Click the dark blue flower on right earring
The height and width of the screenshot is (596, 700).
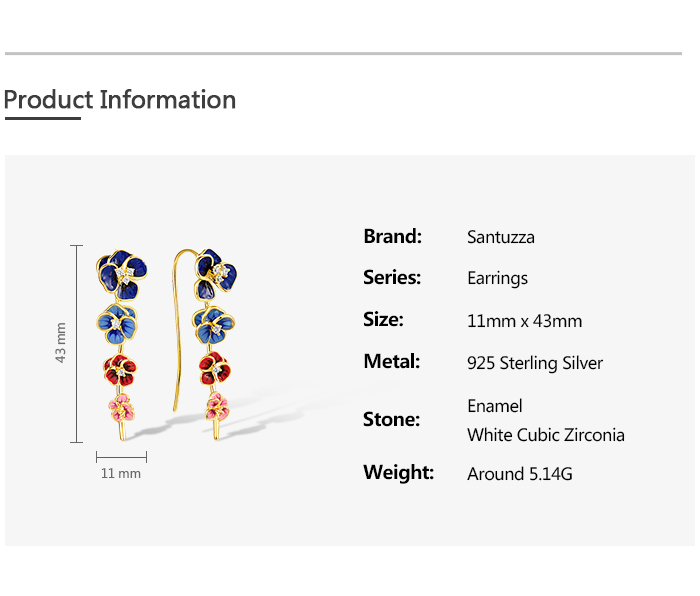[x=216, y=274]
